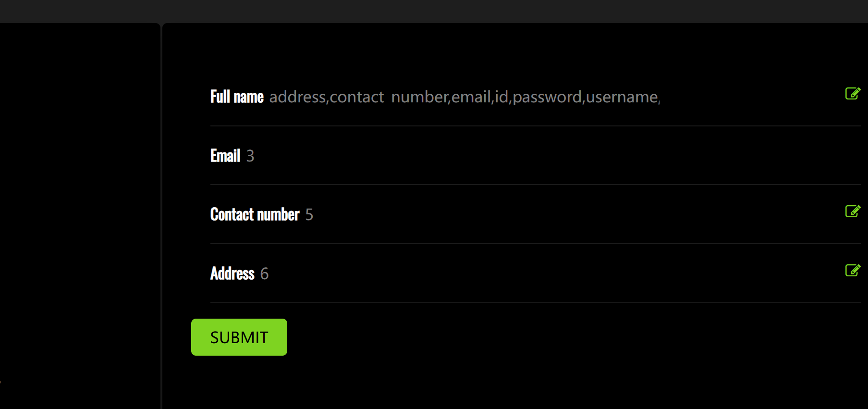The width and height of the screenshot is (868, 409).
Task: Click the word "password" in Full name value
Action: 547,98
